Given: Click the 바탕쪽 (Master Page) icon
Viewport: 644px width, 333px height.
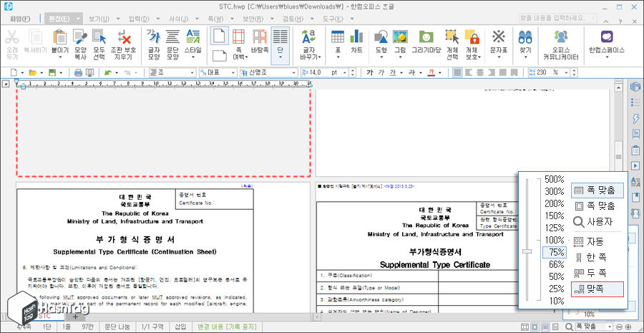Looking at the screenshot, I should (x=260, y=37).
